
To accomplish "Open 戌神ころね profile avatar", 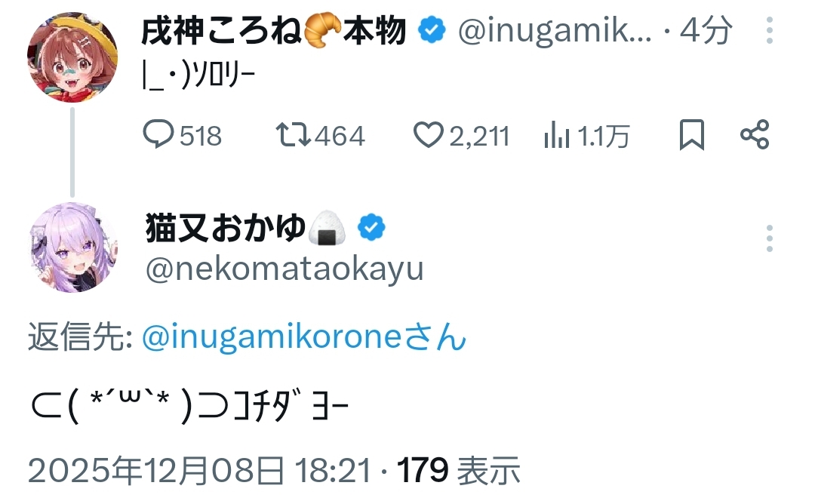I will (72, 57).
